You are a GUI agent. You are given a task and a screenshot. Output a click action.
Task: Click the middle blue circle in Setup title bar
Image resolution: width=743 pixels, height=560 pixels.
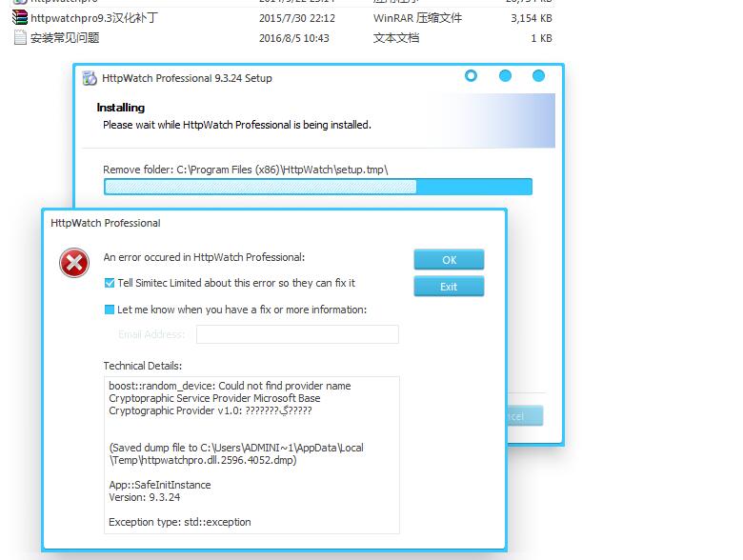pyautogui.click(x=505, y=76)
